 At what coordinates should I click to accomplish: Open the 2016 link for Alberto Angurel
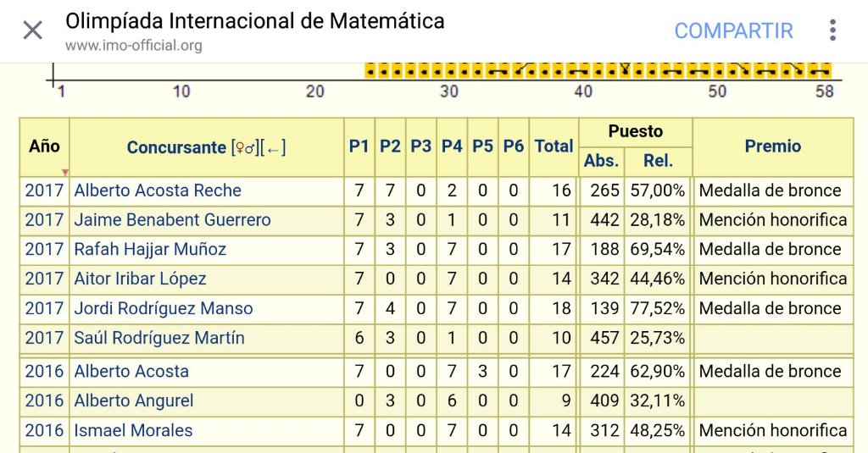pyautogui.click(x=44, y=401)
